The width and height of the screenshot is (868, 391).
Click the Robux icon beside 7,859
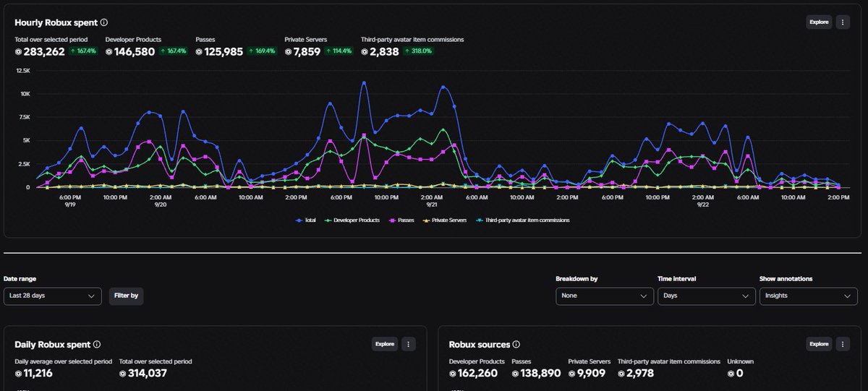pos(289,52)
